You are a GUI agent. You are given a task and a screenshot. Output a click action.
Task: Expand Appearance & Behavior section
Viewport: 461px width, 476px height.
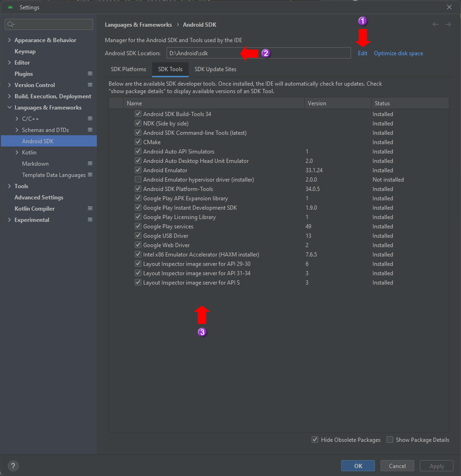(x=9, y=40)
